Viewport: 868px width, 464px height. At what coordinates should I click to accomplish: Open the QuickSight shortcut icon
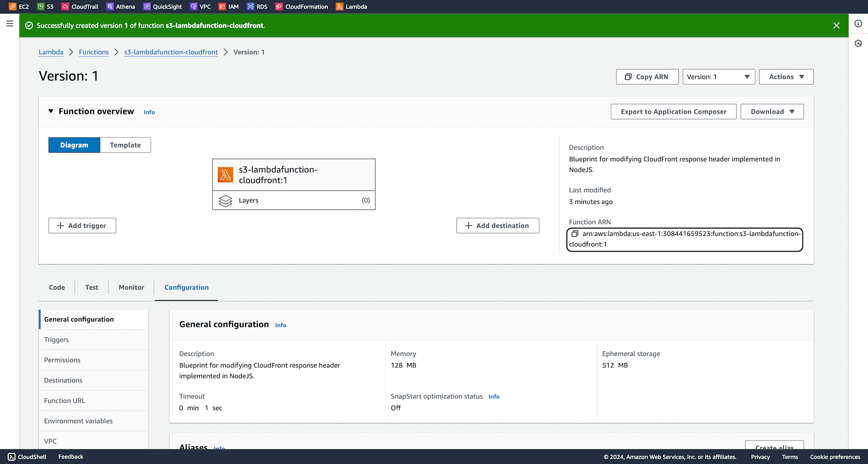click(147, 7)
